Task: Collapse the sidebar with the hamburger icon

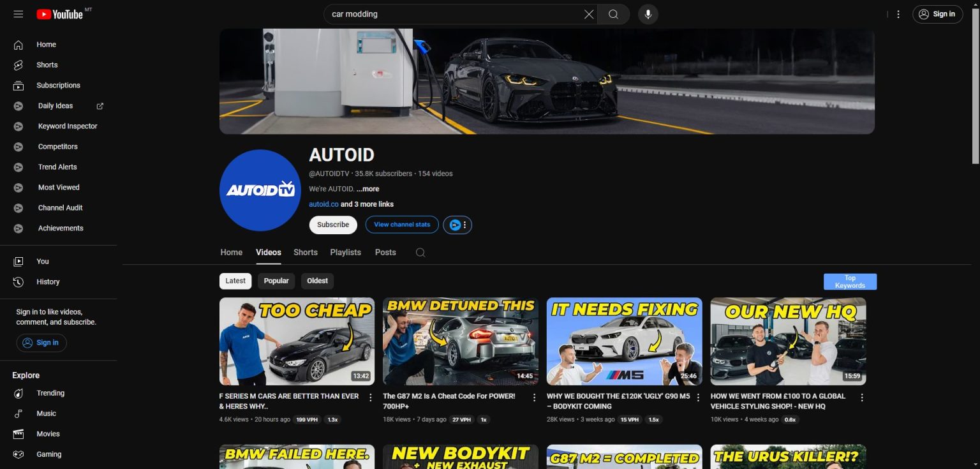Action: coord(19,14)
